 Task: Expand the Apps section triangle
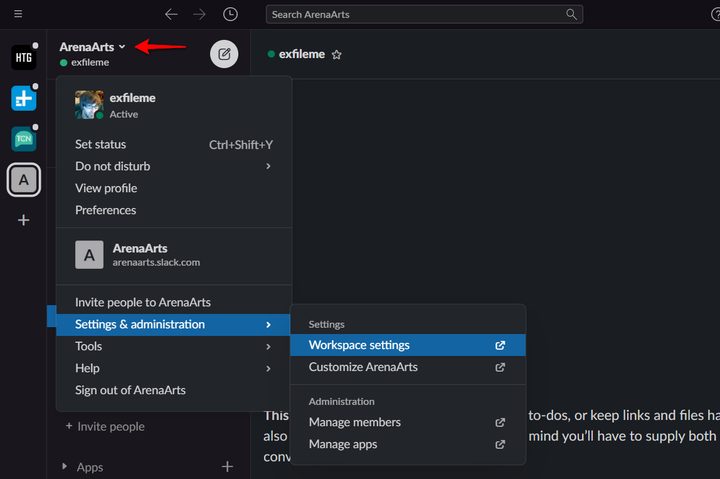tap(64, 467)
